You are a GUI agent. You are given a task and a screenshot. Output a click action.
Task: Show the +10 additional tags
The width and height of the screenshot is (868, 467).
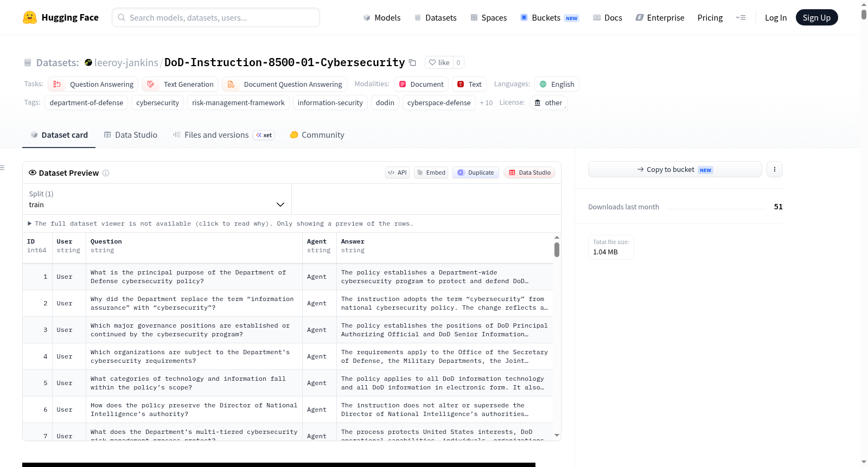486,103
